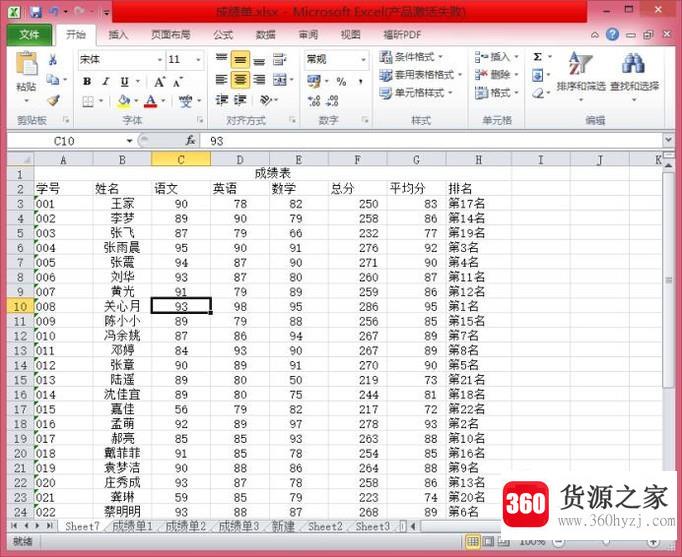Toggle underline formatting
Image resolution: width=682 pixels, height=557 pixels.
[x=124, y=81]
